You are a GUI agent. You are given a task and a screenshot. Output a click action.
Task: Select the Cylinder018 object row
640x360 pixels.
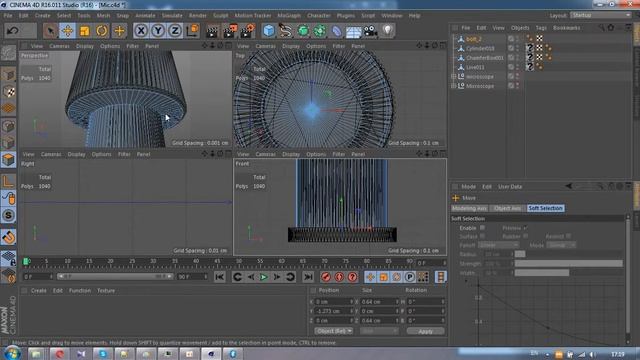tap(480, 48)
